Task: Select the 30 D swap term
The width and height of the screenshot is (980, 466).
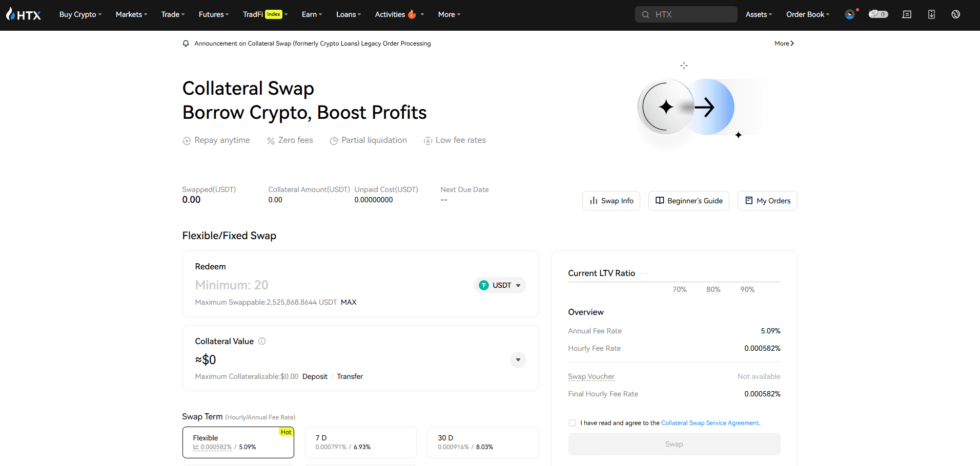Action: (x=483, y=442)
